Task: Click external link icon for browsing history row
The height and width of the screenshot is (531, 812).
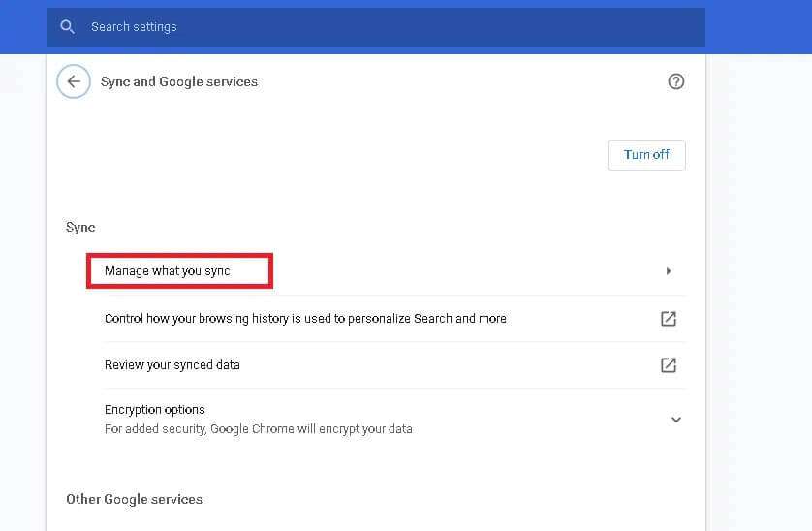Action: click(669, 319)
